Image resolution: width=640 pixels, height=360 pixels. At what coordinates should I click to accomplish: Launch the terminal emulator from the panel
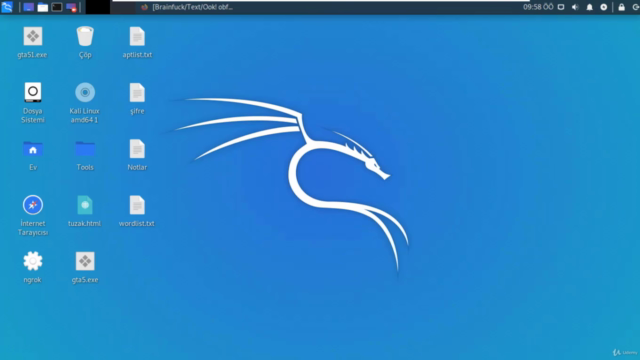coord(57,7)
